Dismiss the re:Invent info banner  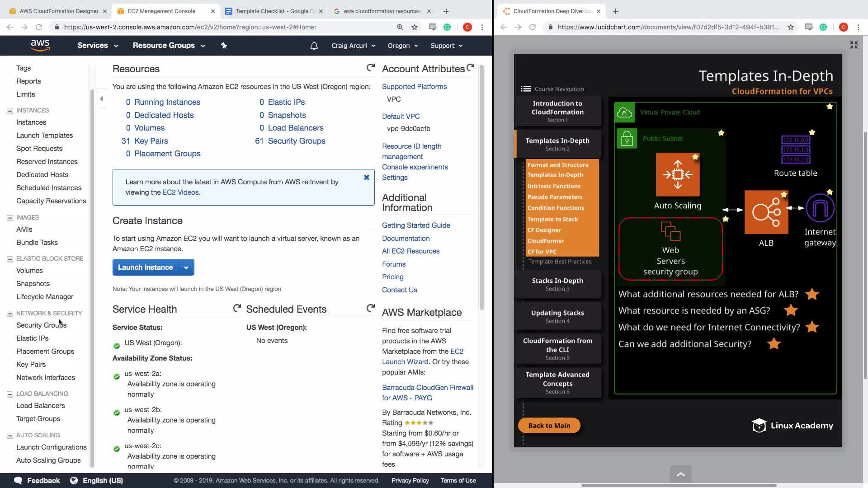click(367, 178)
